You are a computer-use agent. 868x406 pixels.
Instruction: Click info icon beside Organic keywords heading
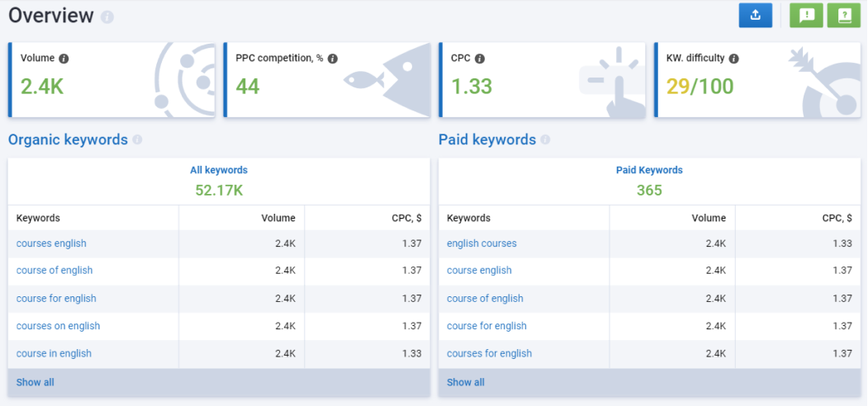(x=137, y=140)
